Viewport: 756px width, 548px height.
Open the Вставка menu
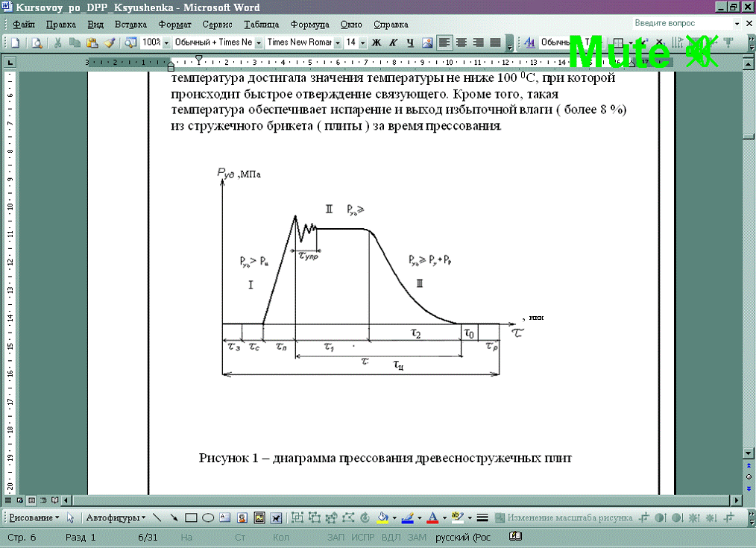(130, 25)
